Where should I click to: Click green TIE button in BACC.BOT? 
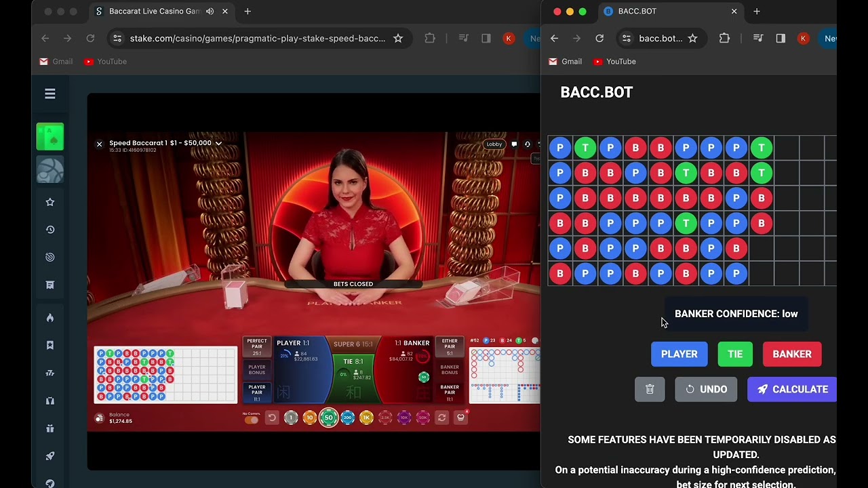(x=735, y=354)
